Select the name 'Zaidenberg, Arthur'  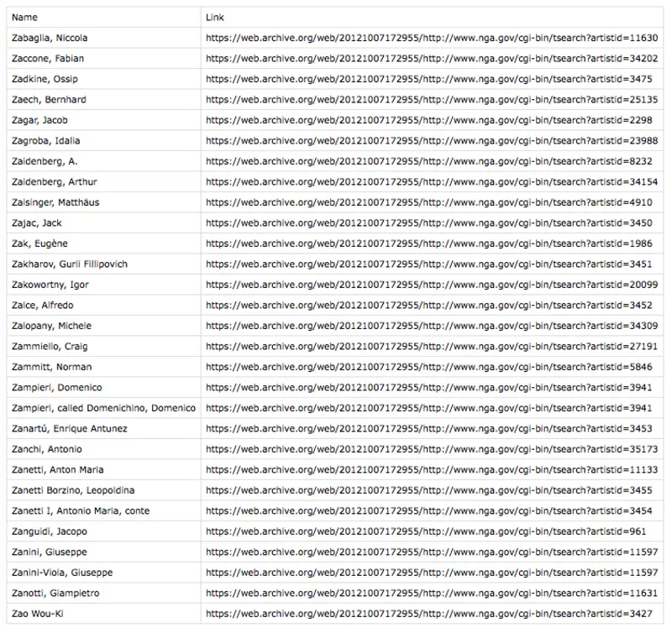[54, 182]
